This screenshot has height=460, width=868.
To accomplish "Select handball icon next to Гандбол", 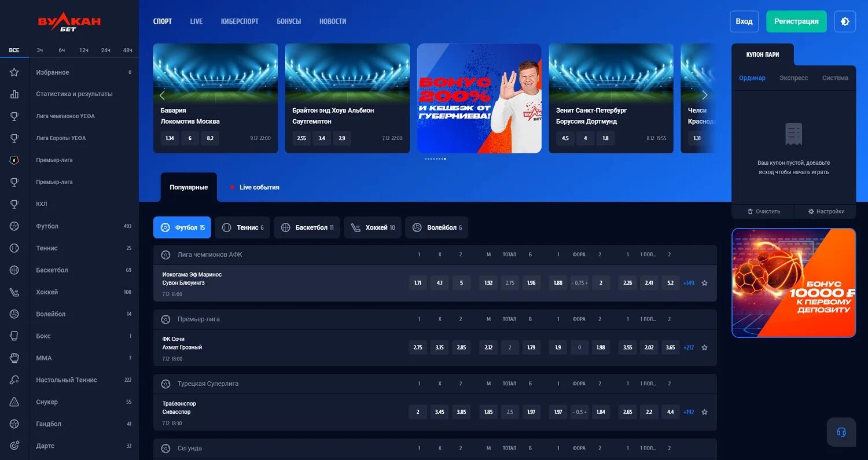I will [x=14, y=424].
